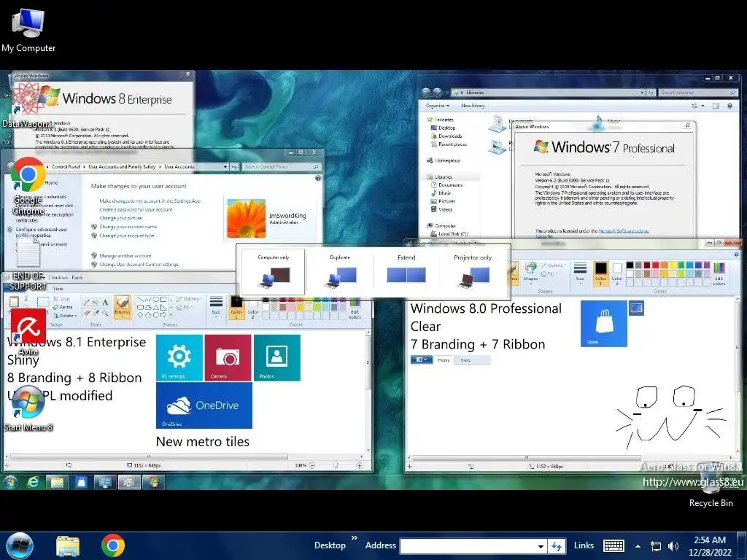Click the volume speaker icon in the tray
Screen dimensions: 747x560
(673, 546)
